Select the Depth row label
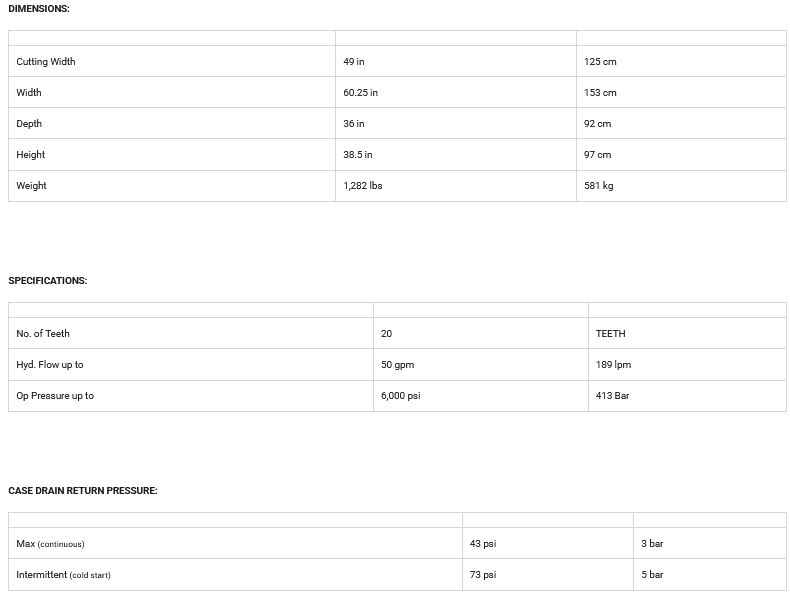790x610 pixels. (x=29, y=124)
